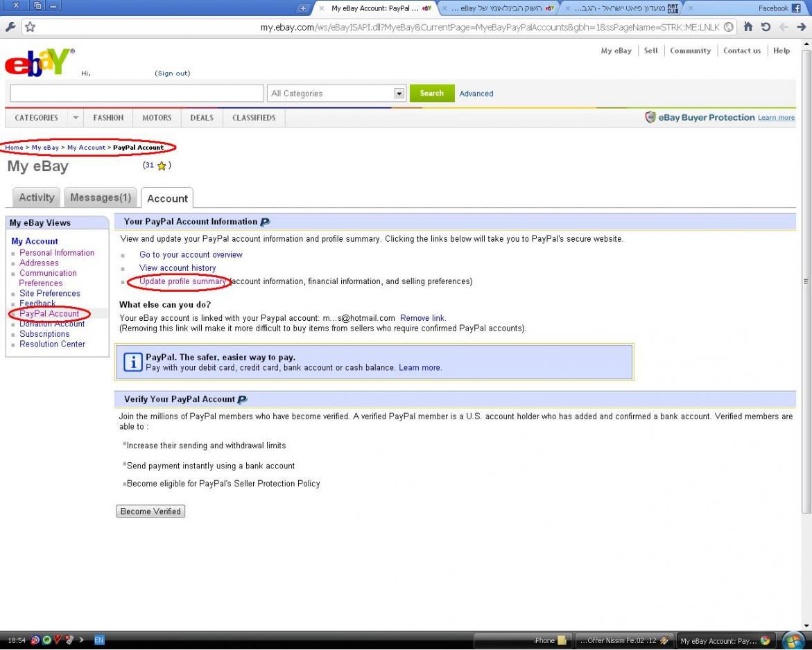Open the Windows Start button
This screenshot has width=812, height=650.
(x=793, y=640)
